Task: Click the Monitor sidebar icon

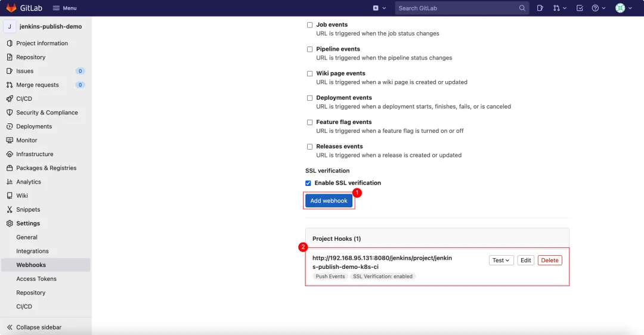Action: pyautogui.click(x=10, y=141)
